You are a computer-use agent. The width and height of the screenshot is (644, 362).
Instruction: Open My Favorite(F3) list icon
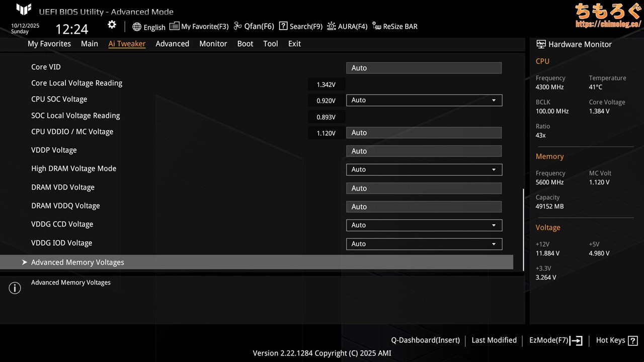(174, 26)
